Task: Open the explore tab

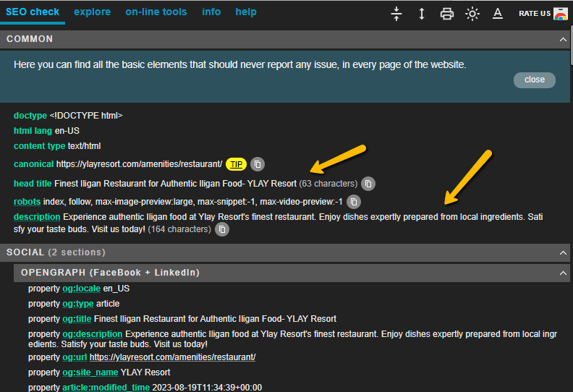Action: [92, 12]
